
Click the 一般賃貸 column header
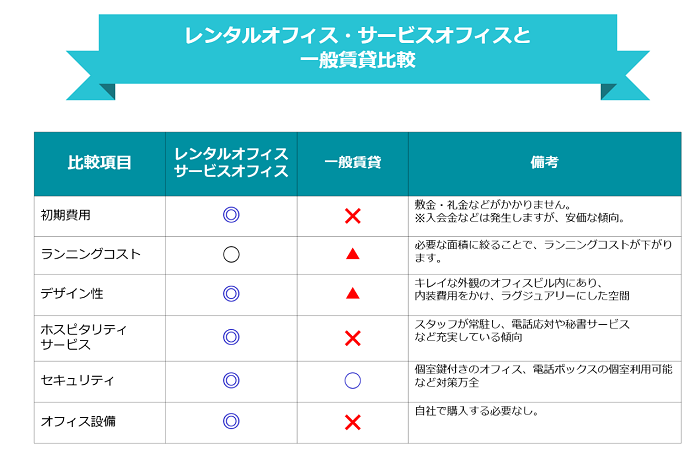pyautogui.click(x=352, y=163)
